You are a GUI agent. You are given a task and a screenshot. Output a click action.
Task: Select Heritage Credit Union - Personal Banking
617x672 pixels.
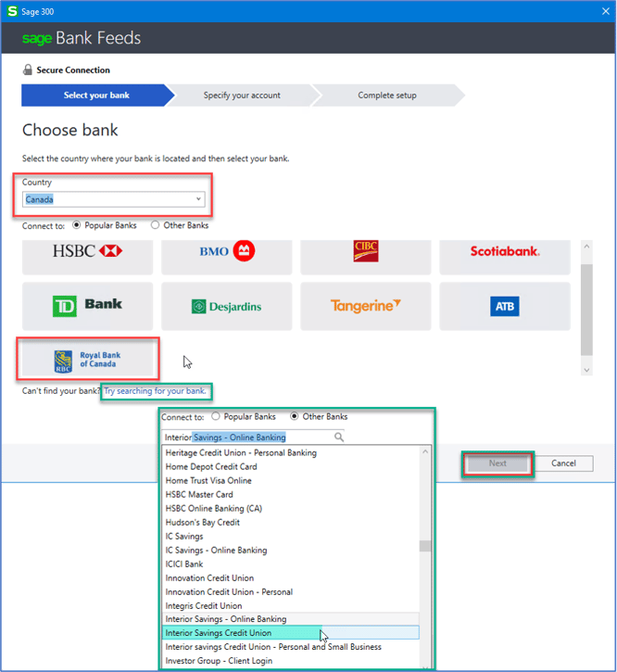291,452
